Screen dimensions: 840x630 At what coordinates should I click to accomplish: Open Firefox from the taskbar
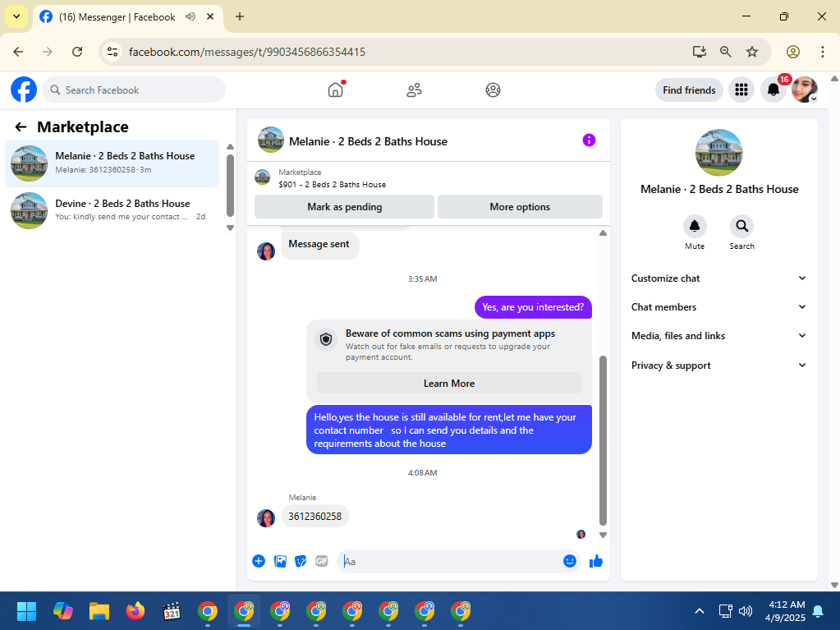pyautogui.click(x=135, y=611)
